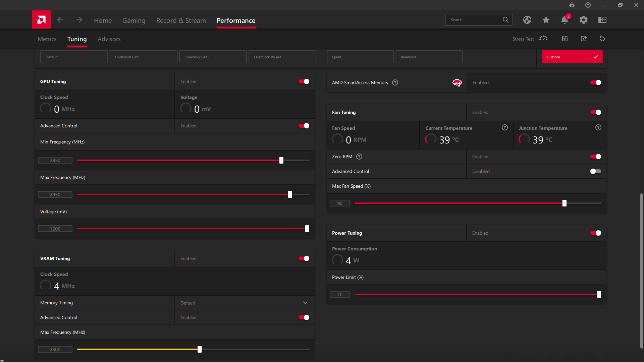The image size is (644, 362).
Task: Open the Gaming tab
Action: point(134,20)
